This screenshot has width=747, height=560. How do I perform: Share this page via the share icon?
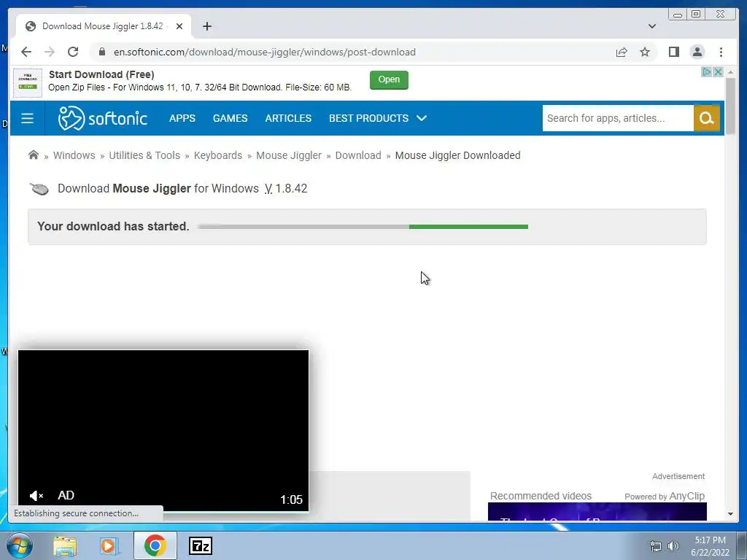(622, 52)
